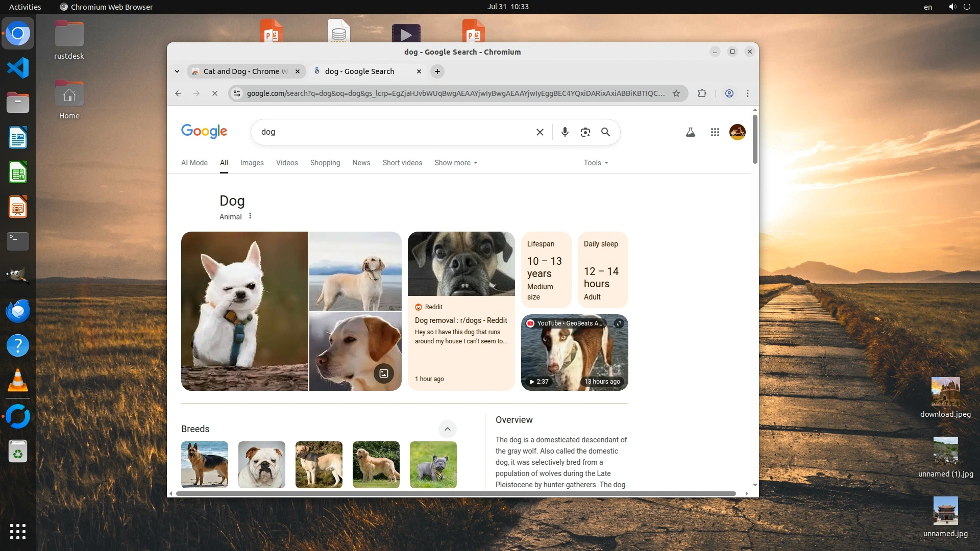The width and height of the screenshot is (980, 551).
Task: Expand the Show more filters dropdown
Action: click(x=455, y=163)
